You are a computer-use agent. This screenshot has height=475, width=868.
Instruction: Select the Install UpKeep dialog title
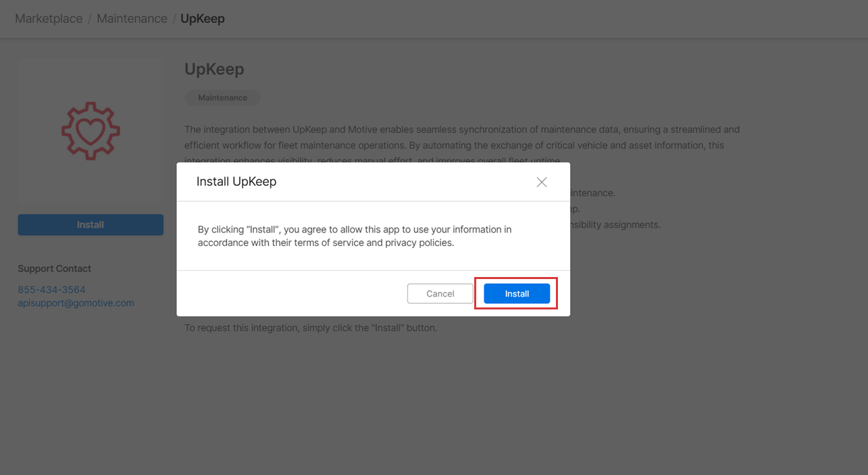pyautogui.click(x=236, y=182)
